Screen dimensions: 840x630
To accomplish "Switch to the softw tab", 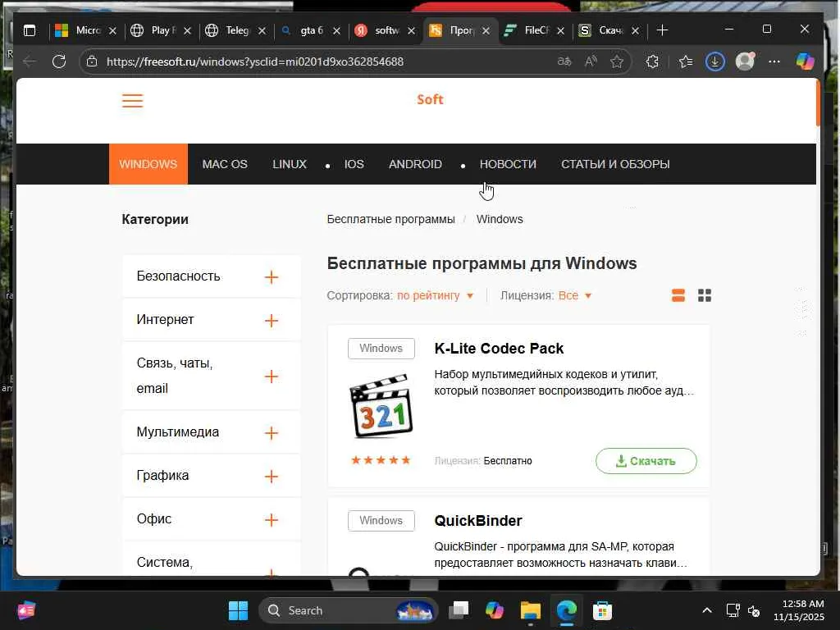I will 386,30.
